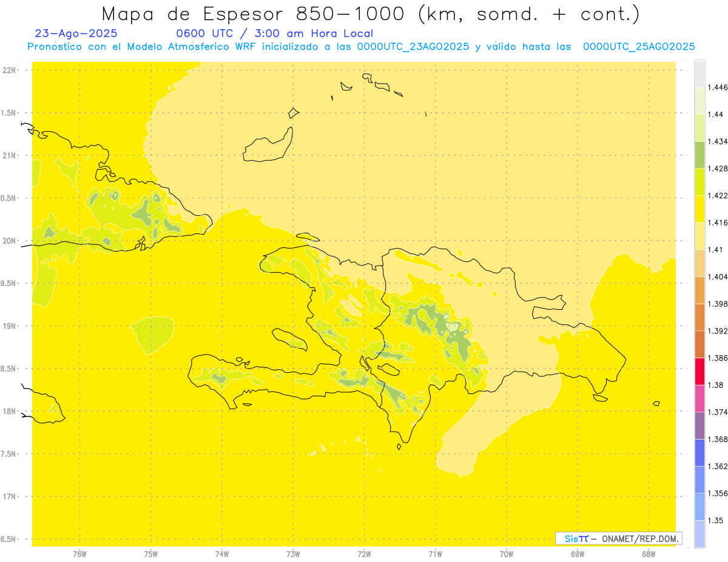Click the '19N' latitude label

pyautogui.click(x=10, y=326)
